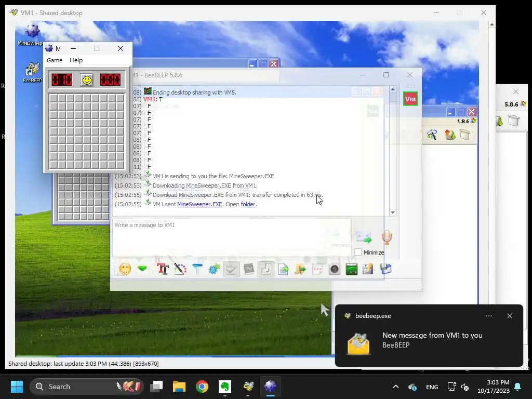Dismiss the beebeep.exe notification

click(x=510, y=316)
